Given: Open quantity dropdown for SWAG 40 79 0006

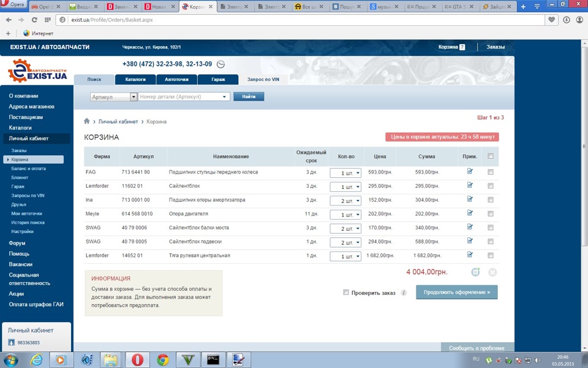Looking at the screenshot, I should [345, 228].
